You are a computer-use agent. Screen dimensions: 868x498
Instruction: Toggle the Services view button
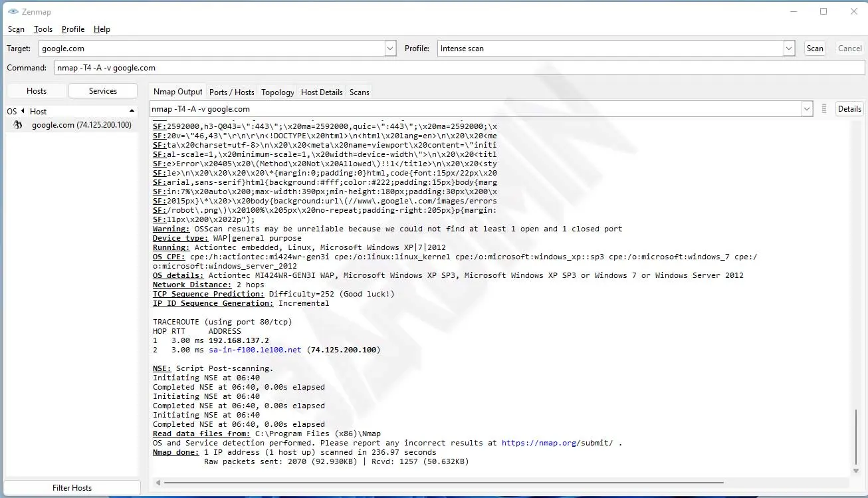[x=103, y=91]
